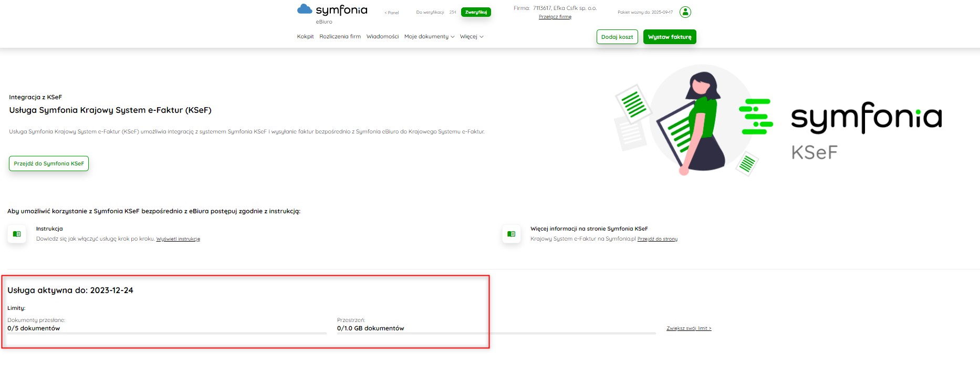Expand the Więcej menu
The height and width of the screenshot is (374, 980).
[471, 37]
